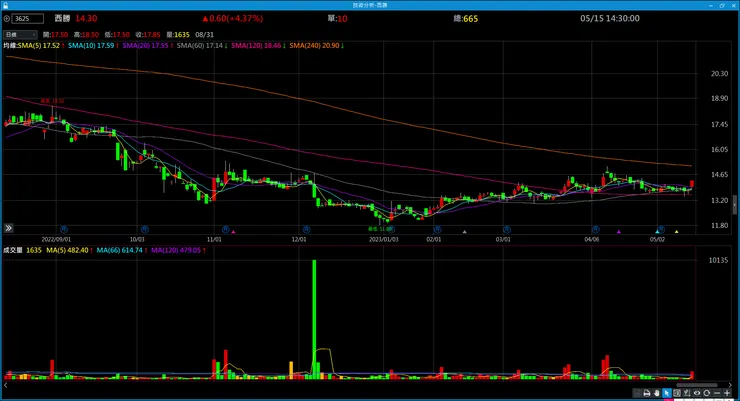
Task: Click the circled plus icon beside 3625
Action: pyautogui.click(x=7, y=18)
